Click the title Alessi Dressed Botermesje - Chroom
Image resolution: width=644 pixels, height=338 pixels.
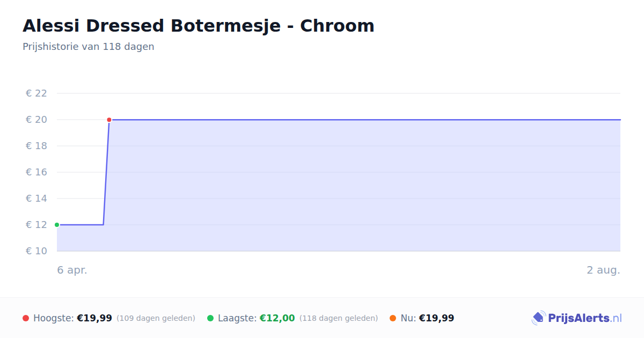pyautogui.click(x=199, y=26)
